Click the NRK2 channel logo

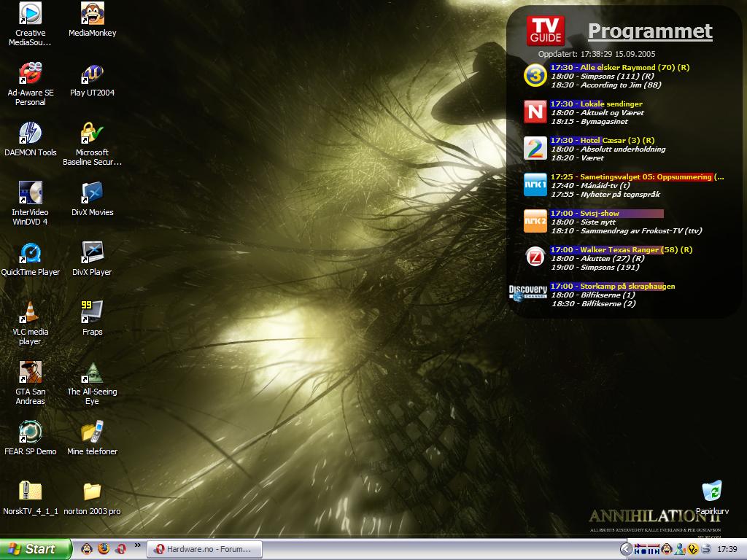coord(535,221)
